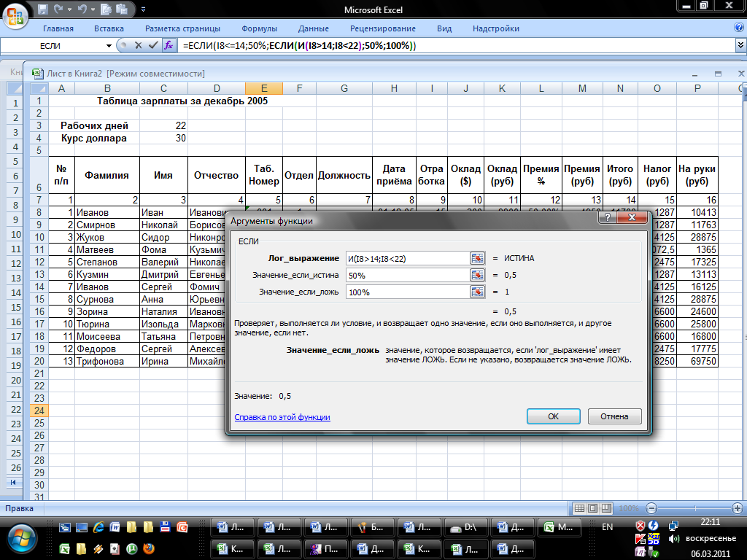The height and width of the screenshot is (560, 747).
Task: Click the Зорина surname cell
Action: pyautogui.click(x=107, y=311)
